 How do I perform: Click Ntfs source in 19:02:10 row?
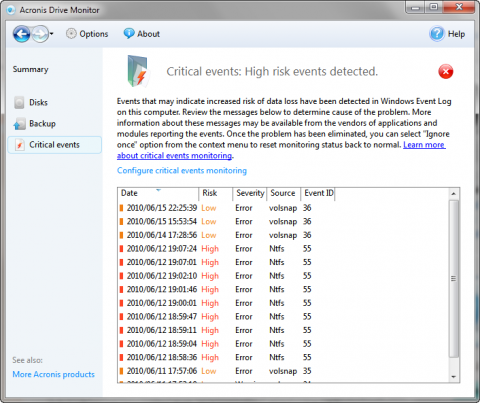click(x=277, y=276)
